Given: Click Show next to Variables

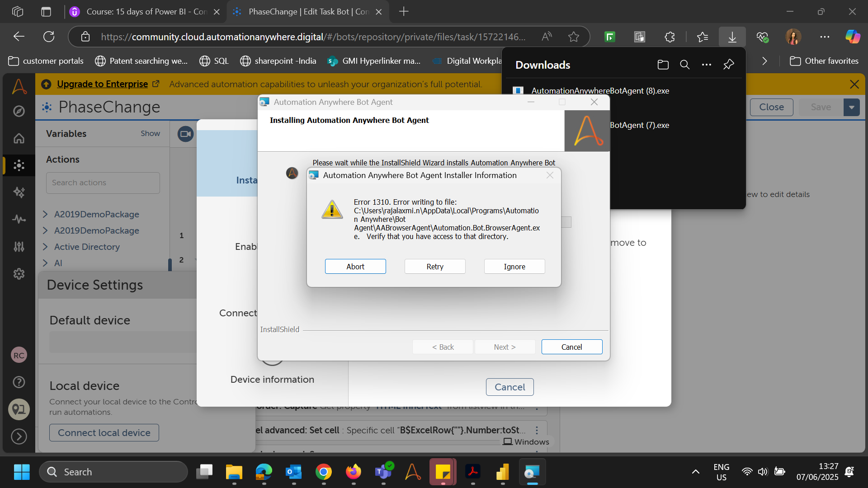Looking at the screenshot, I should [150, 133].
